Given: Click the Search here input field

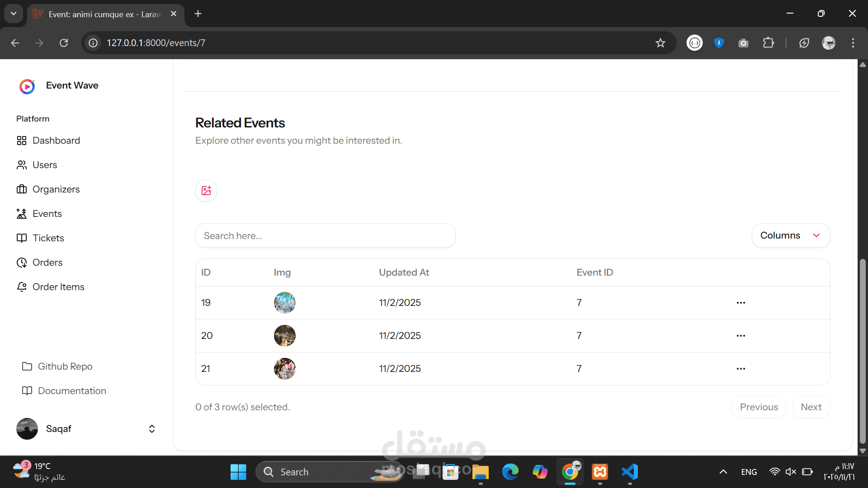Looking at the screenshot, I should [x=325, y=236].
